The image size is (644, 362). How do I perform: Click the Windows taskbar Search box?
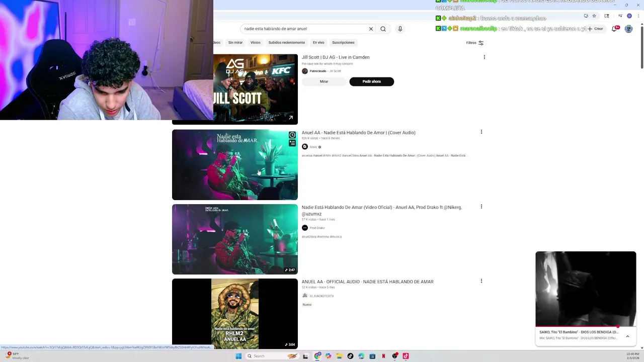272,356
